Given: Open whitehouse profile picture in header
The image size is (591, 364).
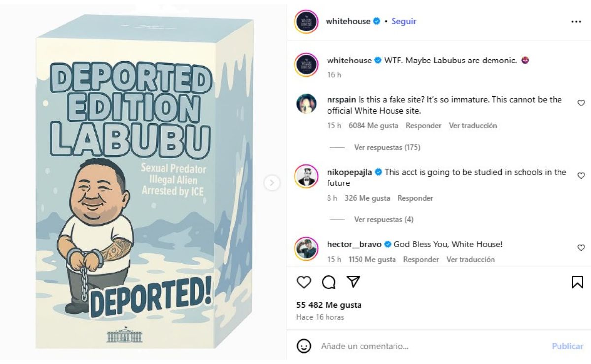Looking at the screenshot, I should [x=306, y=22].
